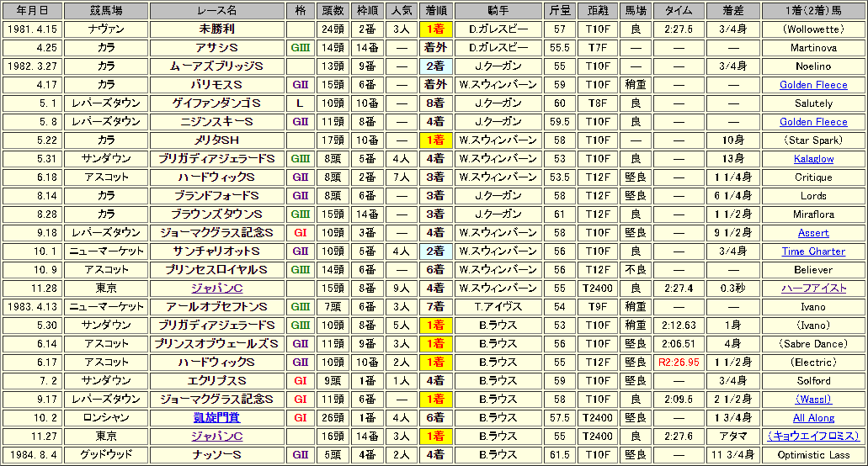The width and height of the screenshot is (868, 466).
Task: Click the ナヴァン racecourse cell
Action: 106,29
